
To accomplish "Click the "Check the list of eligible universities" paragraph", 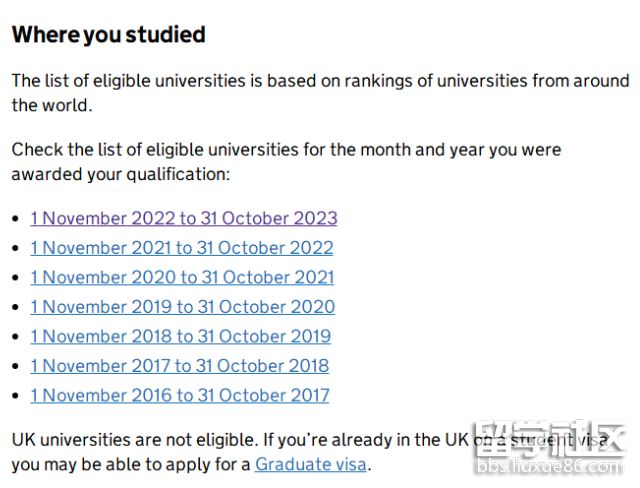I will pyautogui.click(x=286, y=162).
